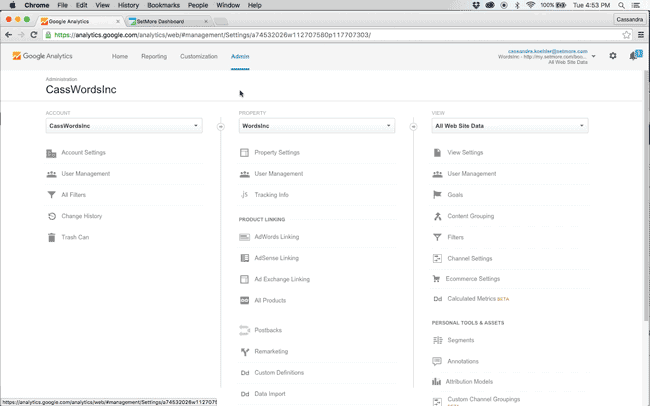Screen dimensions: 650x406
Task: Click the Account Settings building icon
Action: 51,153
